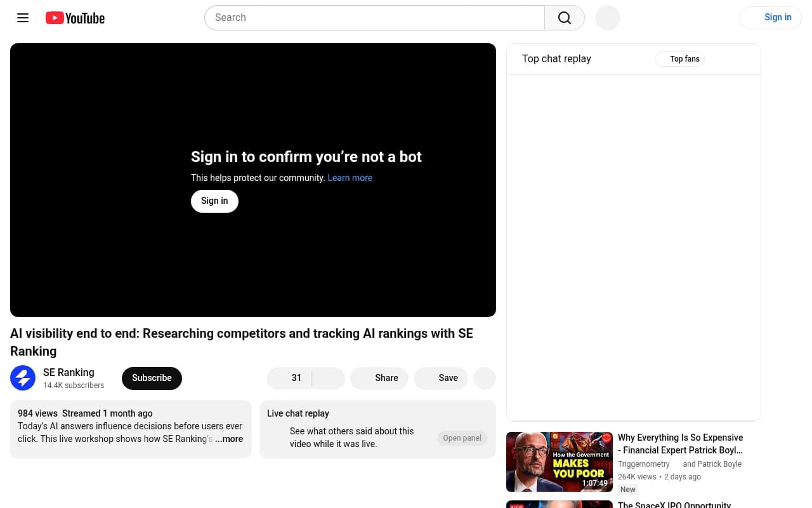Click the New badge

point(628,490)
